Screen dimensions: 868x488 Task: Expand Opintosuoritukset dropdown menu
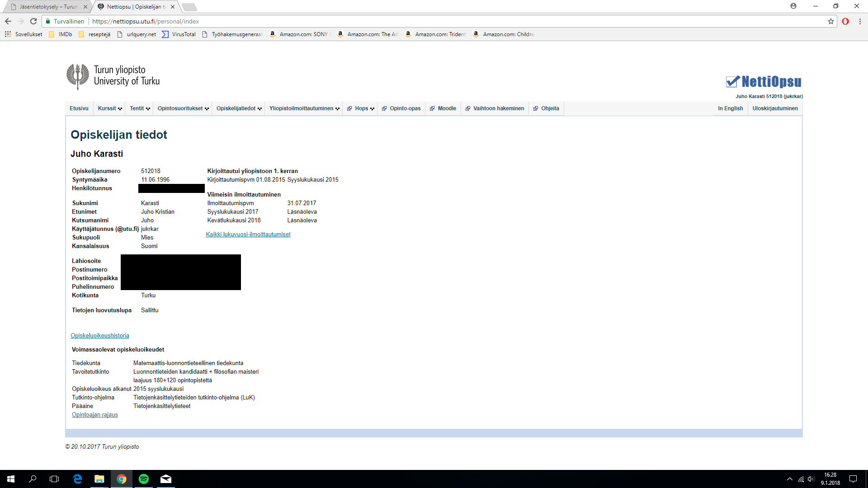pos(183,108)
